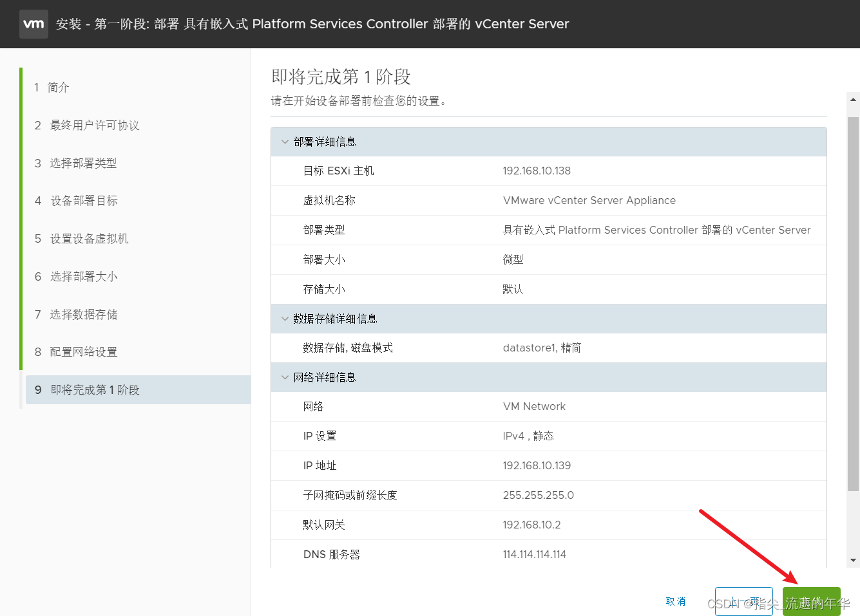The image size is (860, 616).
Task: Click the IP 地址 label
Action: (320, 465)
